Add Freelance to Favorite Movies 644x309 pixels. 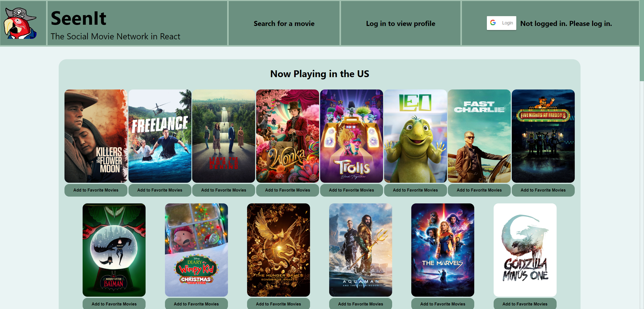160,190
